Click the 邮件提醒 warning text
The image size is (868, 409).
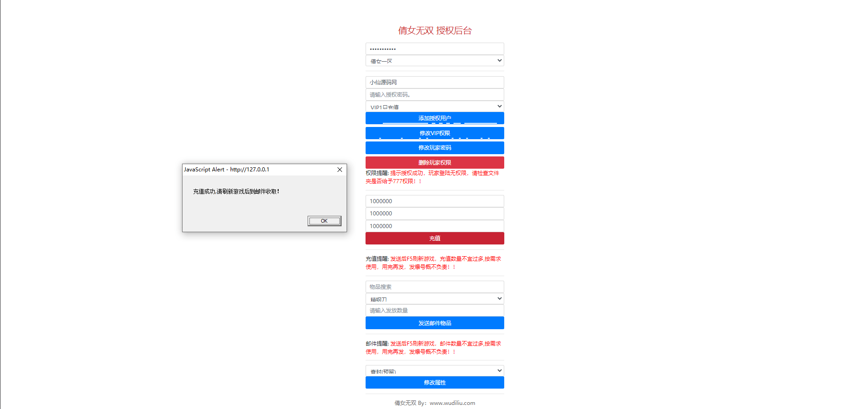click(x=434, y=348)
